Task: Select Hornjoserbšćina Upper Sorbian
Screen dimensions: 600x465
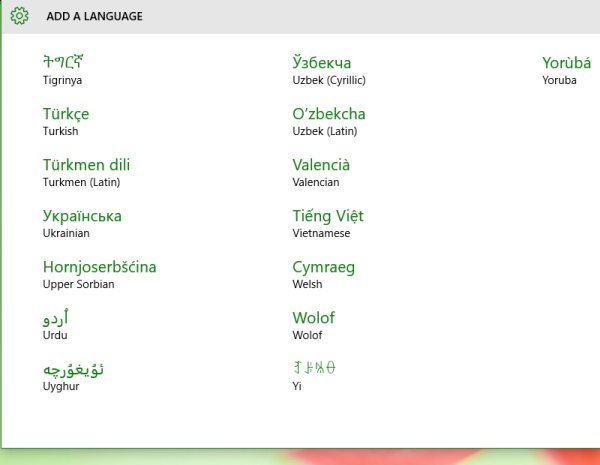Action: [99, 274]
